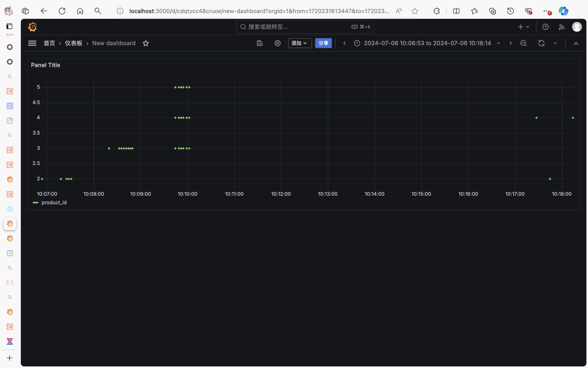
Task: Click the Panel Title header
Action: [46, 65]
